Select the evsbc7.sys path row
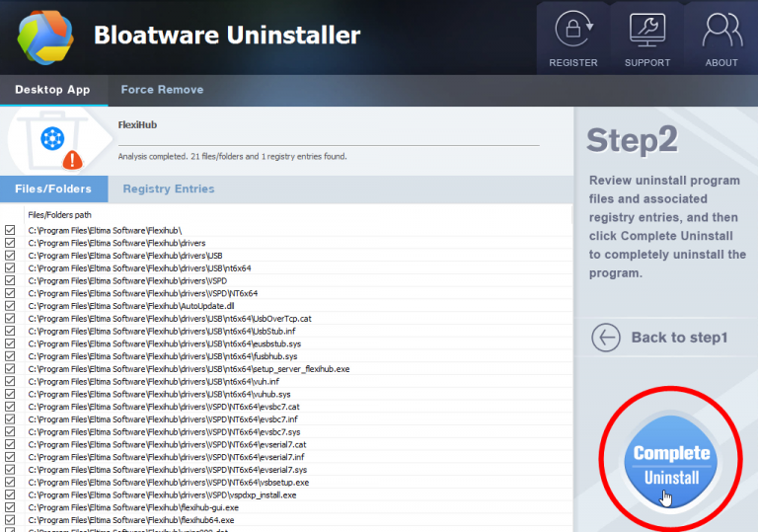The image size is (758, 532). (x=286, y=432)
